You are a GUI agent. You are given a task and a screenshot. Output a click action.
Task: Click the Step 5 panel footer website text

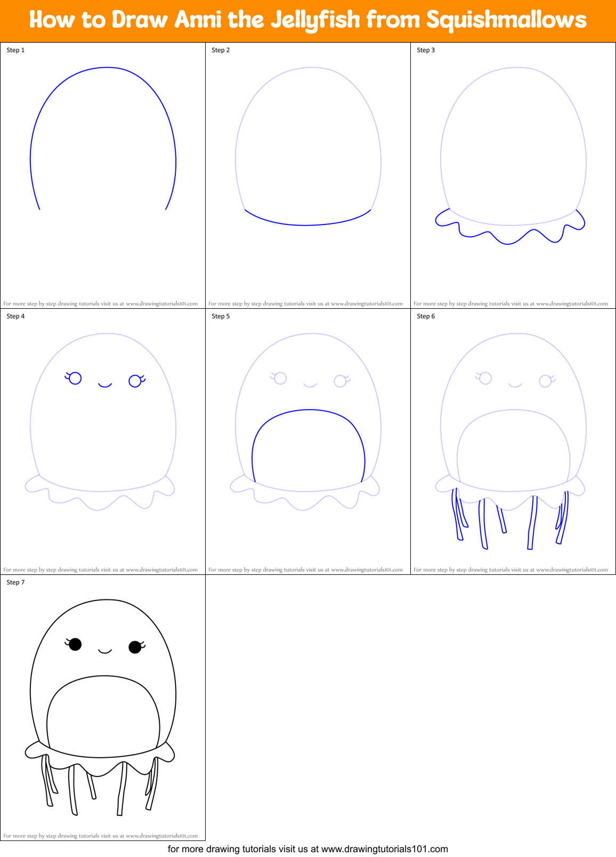(305, 570)
